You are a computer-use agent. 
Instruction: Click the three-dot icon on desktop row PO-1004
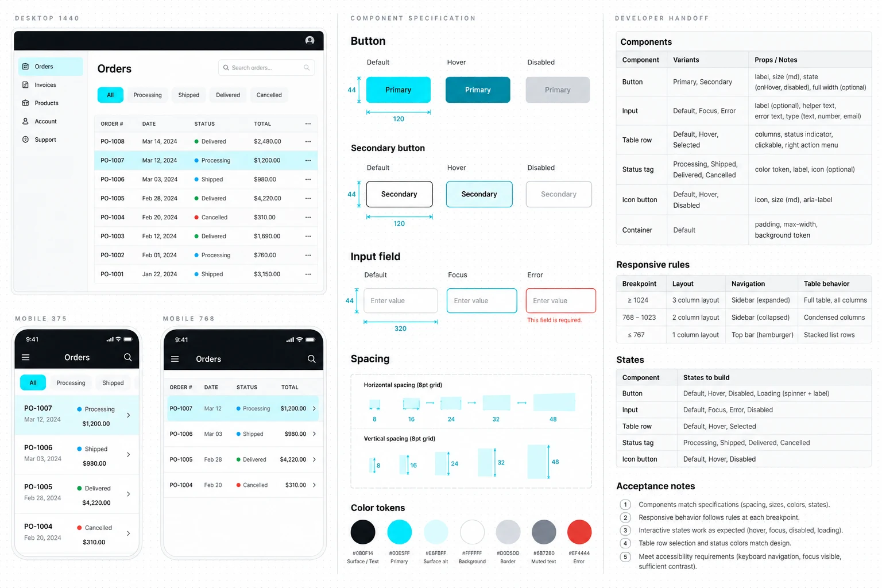(308, 217)
